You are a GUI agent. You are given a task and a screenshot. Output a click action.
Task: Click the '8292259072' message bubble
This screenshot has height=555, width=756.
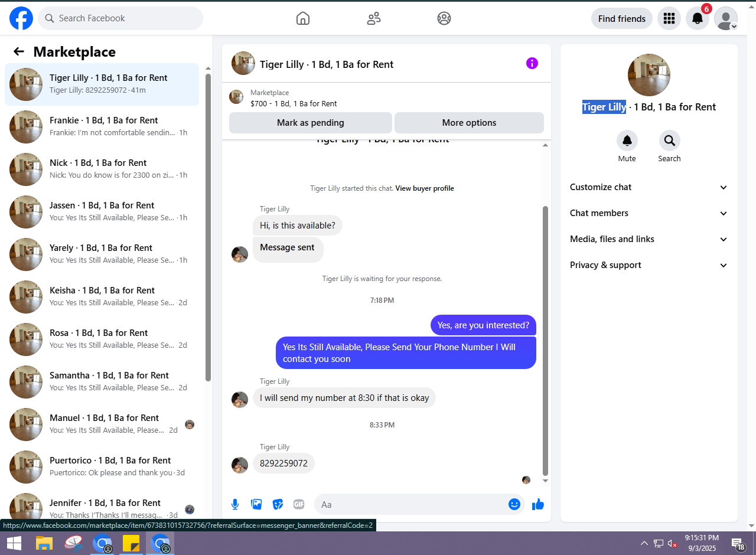(284, 463)
